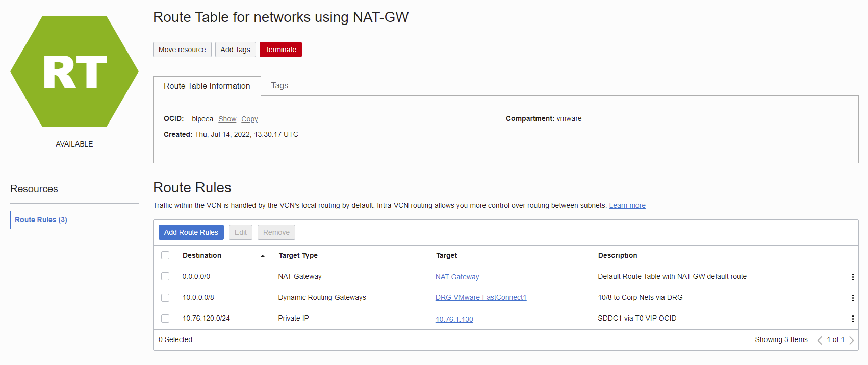Click Add Route Rules button

[x=191, y=232]
